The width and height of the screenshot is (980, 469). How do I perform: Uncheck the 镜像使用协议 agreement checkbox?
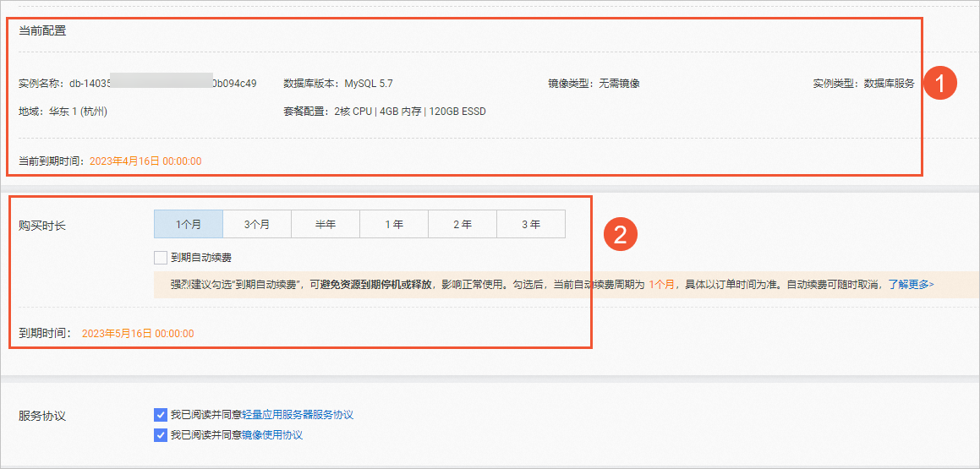point(161,435)
